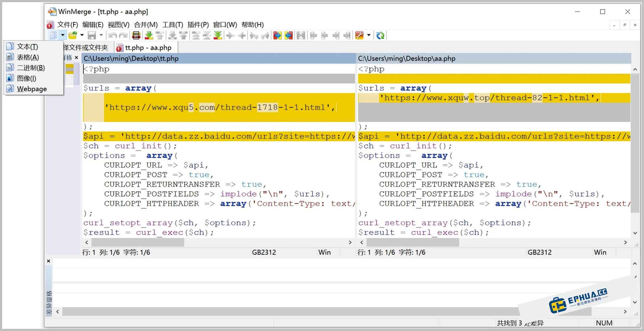Click the First Difference icon
644x331 pixels.
click(196, 36)
